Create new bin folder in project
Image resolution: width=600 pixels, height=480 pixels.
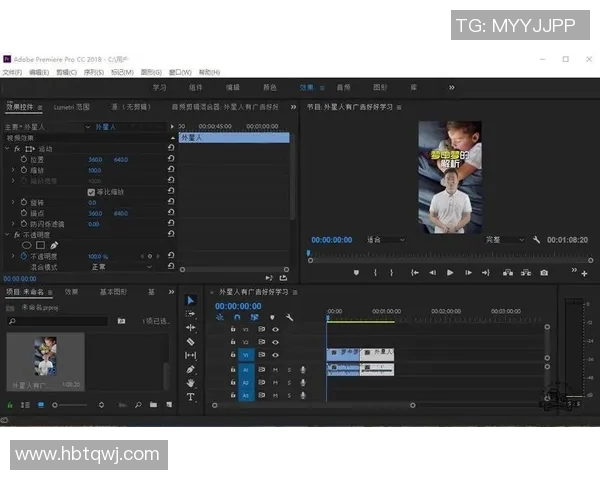pyautogui.click(x=153, y=405)
